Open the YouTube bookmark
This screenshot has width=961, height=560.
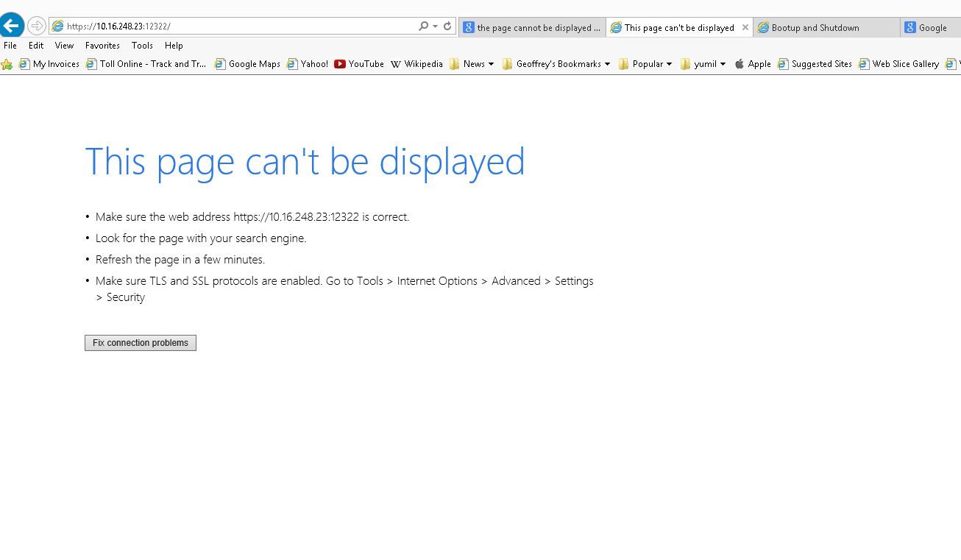point(358,64)
